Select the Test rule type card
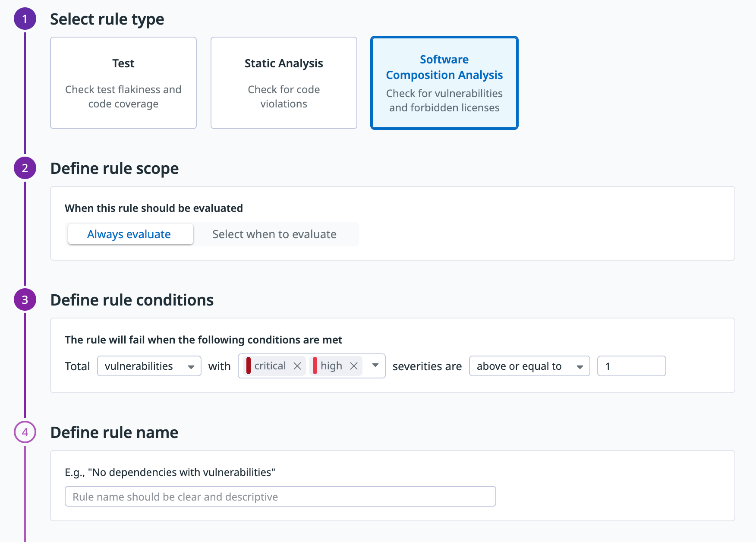Viewport: 756px width, 542px height. [x=123, y=83]
